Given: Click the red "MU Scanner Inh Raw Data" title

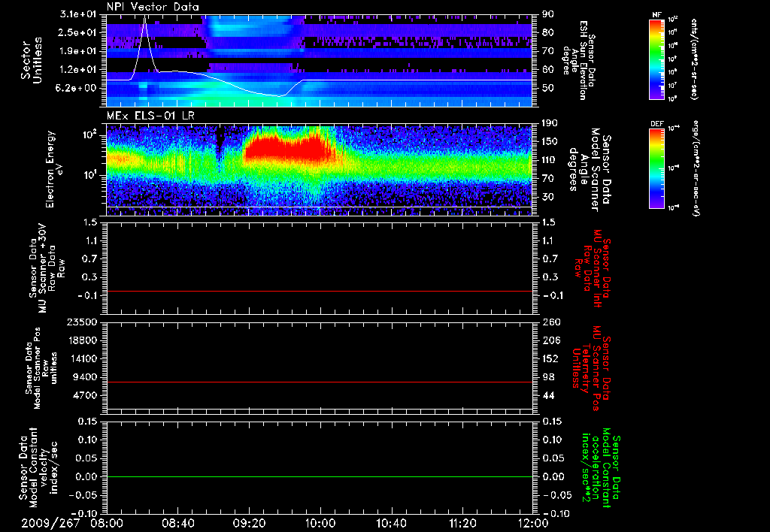Looking at the screenshot, I should coord(593,268).
